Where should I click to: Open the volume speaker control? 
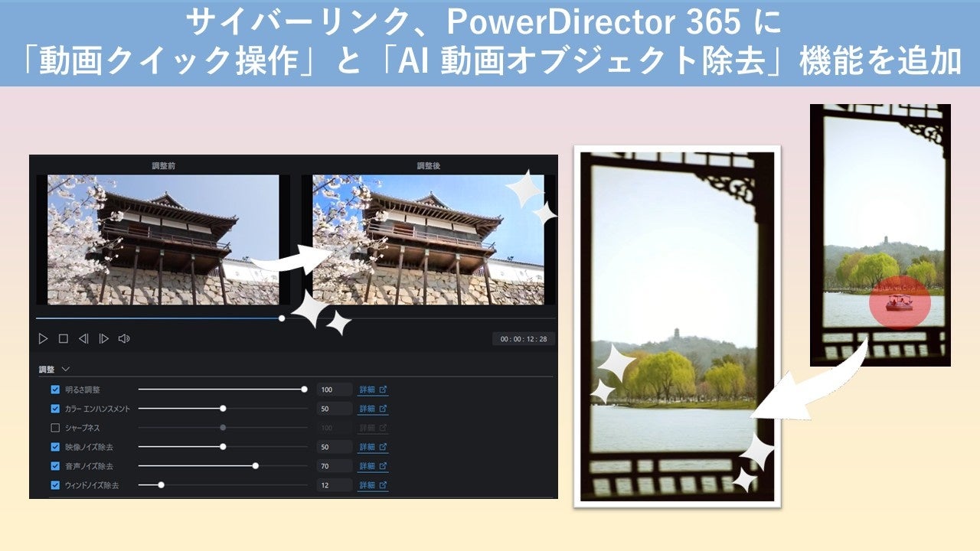124,338
